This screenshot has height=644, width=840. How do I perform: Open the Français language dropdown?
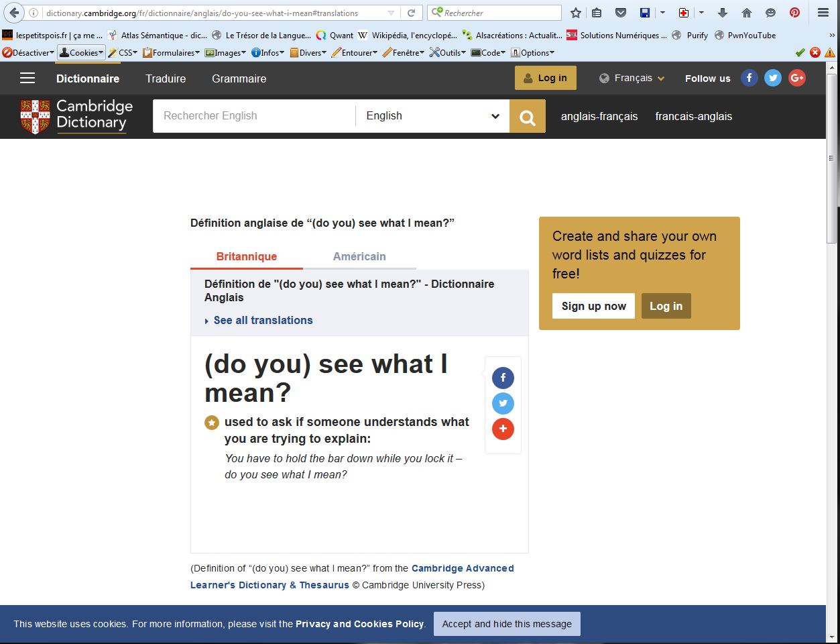point(632,78)
